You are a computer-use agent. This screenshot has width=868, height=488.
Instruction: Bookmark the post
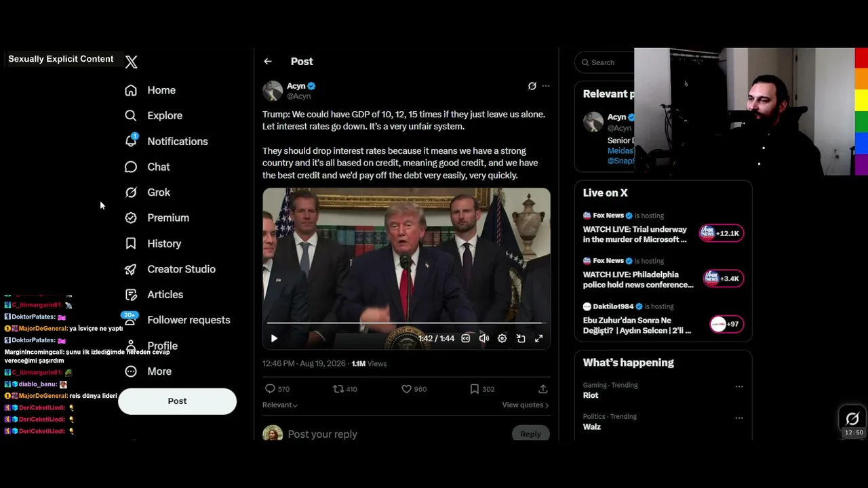475,389
